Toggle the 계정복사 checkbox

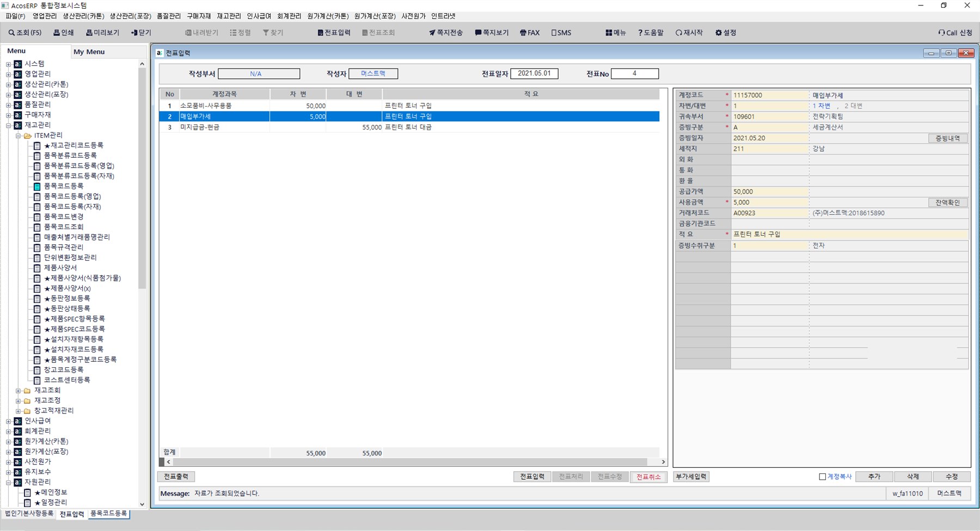823,477
